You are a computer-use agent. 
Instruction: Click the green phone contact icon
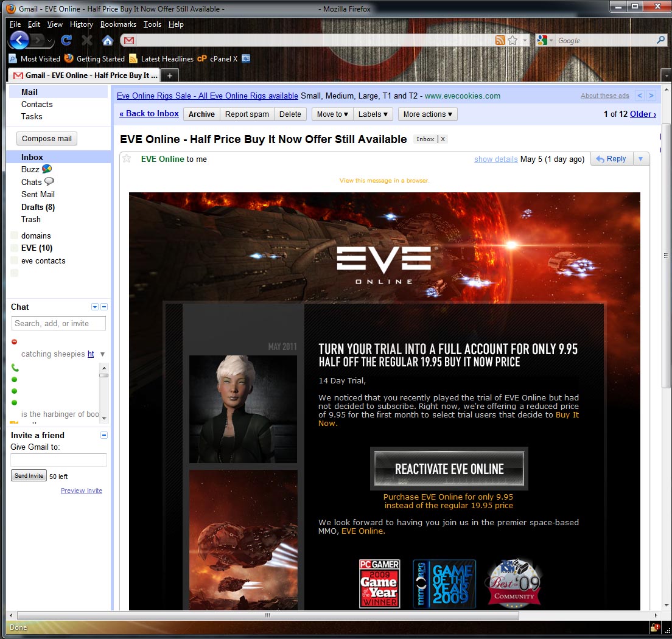[15, 368]
